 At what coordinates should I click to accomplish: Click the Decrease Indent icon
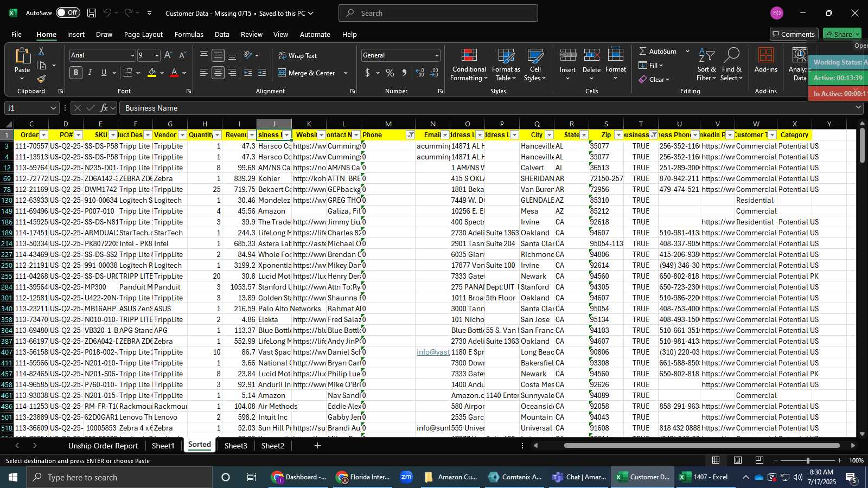248,73
